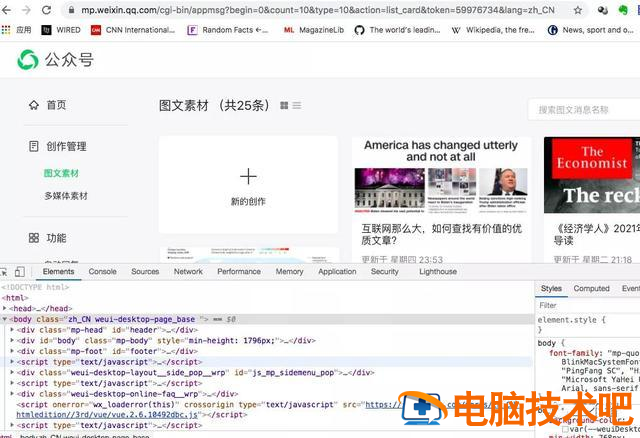
Task: Open the Computed pane tab
Action: click(591, 289)
